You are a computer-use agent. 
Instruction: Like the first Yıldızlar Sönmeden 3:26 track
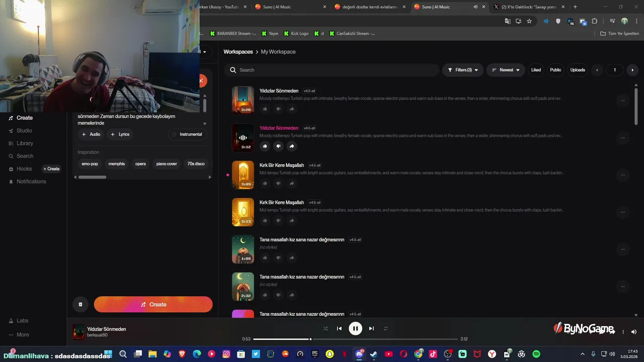point(265,109)
